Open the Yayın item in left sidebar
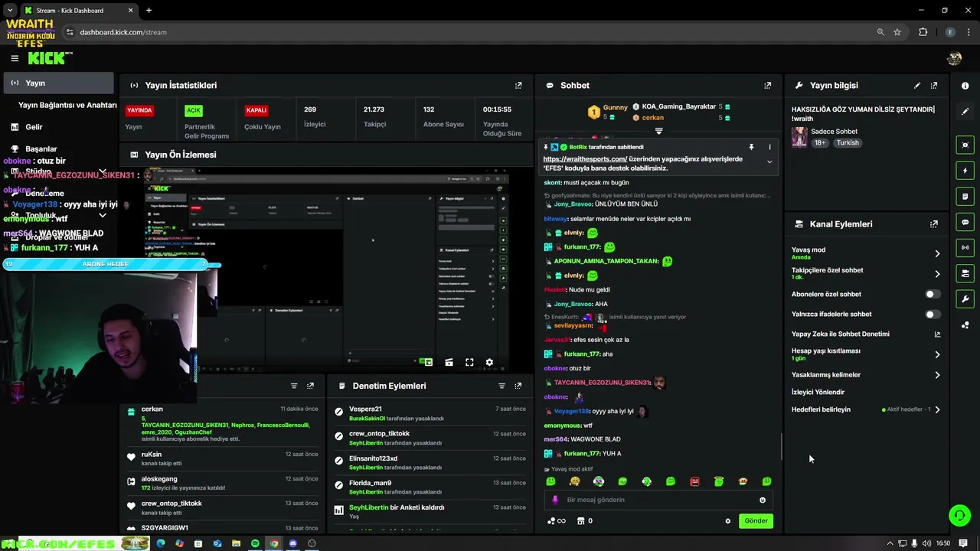 pos(58,83)
